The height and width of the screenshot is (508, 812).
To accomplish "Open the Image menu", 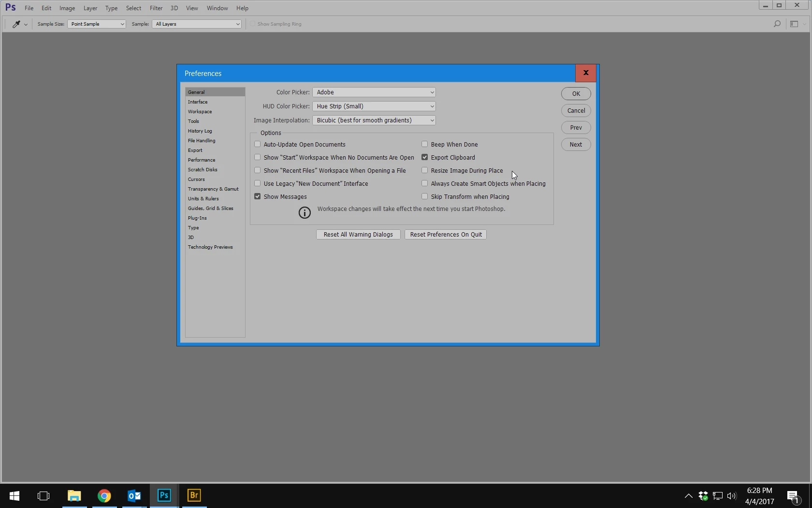I will click(67, 8).
